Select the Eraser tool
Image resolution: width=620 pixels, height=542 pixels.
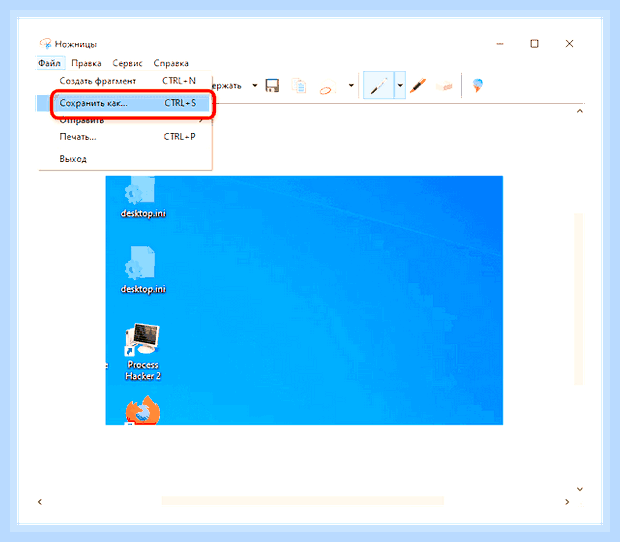pyautogui.click(x=444, y=85)
